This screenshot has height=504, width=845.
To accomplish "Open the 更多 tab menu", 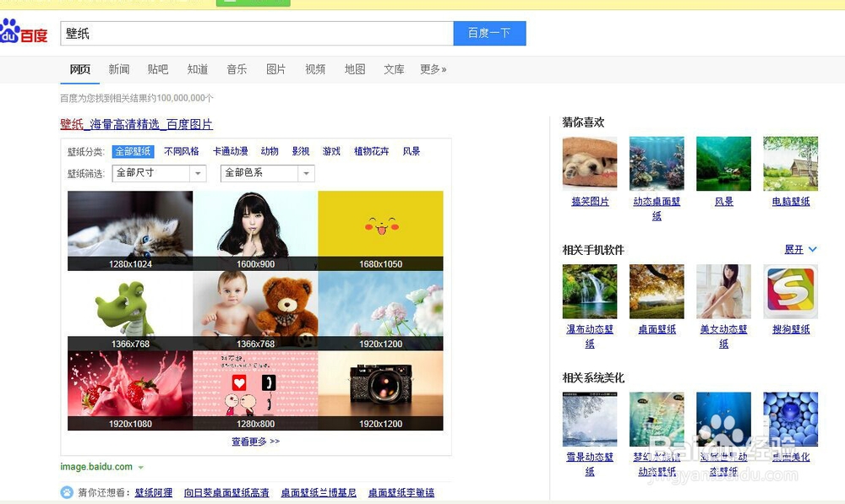I will pyautogui.click(x=433, y=70).
